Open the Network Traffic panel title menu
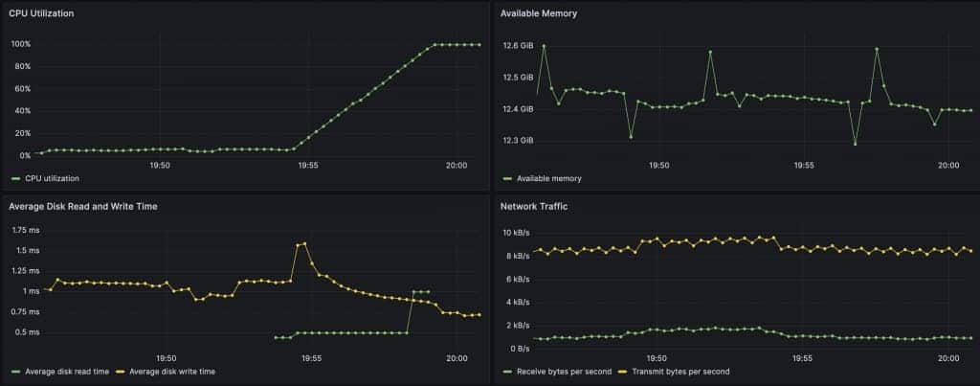This screenshot has height=386, width=980. [534, 207]
